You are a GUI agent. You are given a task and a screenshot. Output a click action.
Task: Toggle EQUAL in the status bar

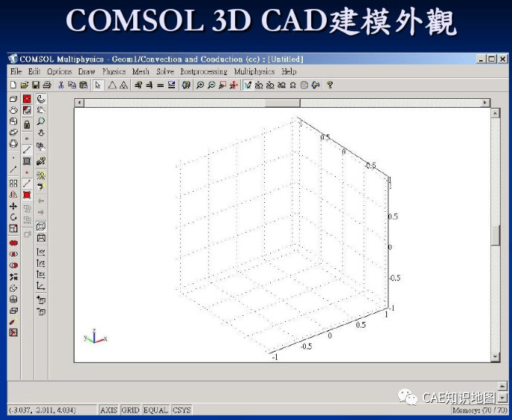156,410
